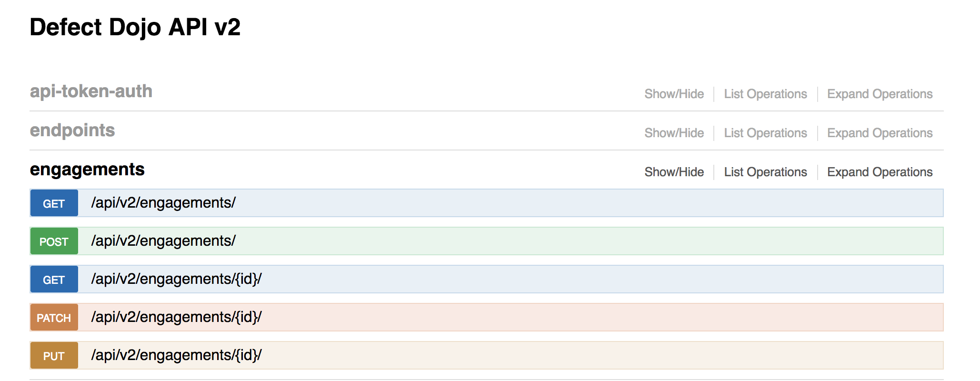Viewport: 980px width, 381px height.
Task: List Operations for engagements
Action: pos(765,172)
